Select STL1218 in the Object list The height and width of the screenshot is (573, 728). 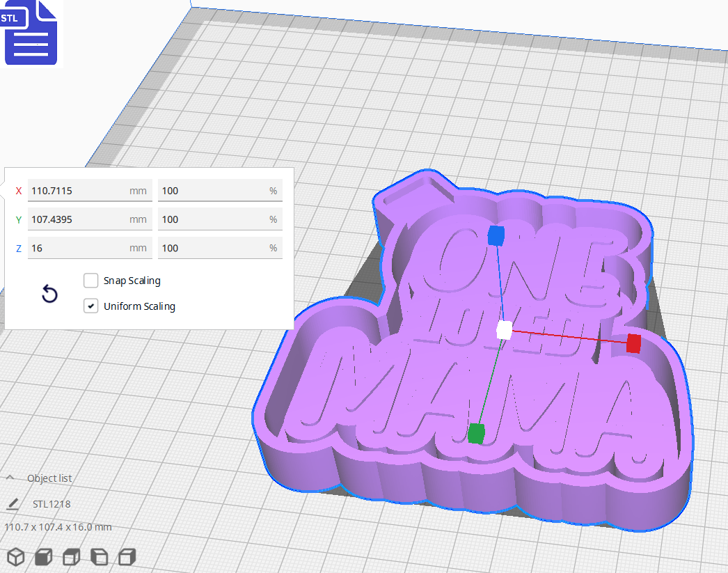coord(53,503)
